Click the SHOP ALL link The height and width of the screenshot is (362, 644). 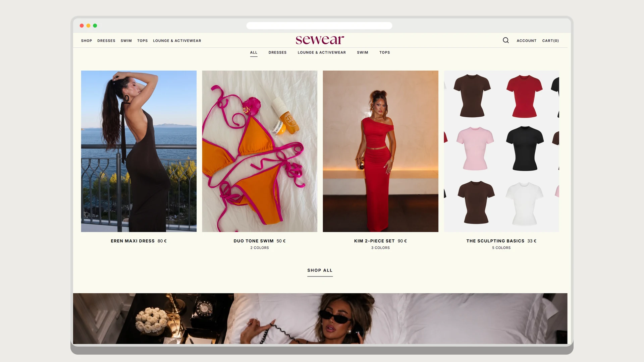pyautogui.click(x=320, y=270)
